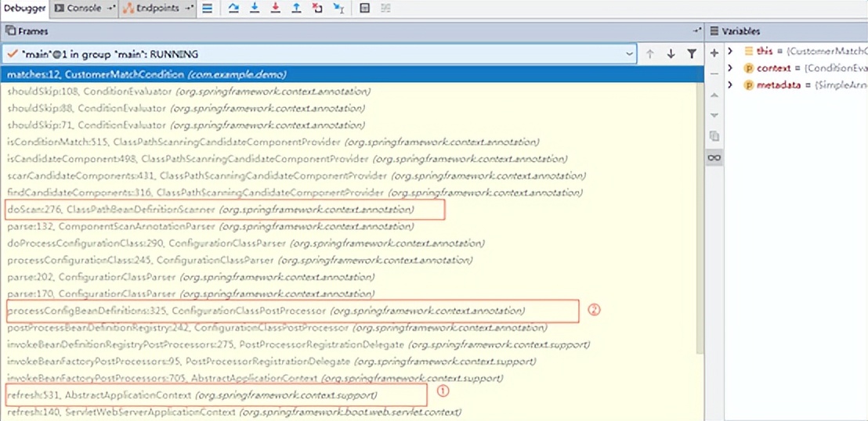Select frame matches:12, CustomerMatchCondition
The height and width of the screenshot is (421, 868).
352,74
